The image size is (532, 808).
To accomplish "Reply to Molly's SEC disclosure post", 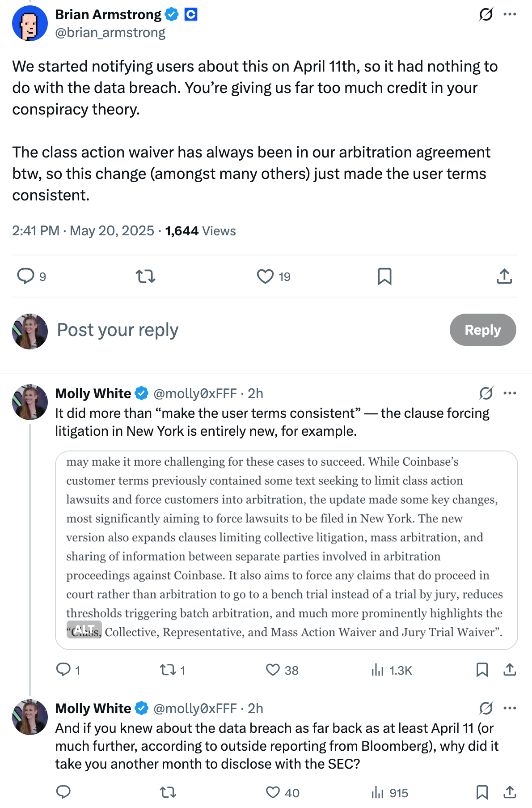I will [x=63, y=792].
